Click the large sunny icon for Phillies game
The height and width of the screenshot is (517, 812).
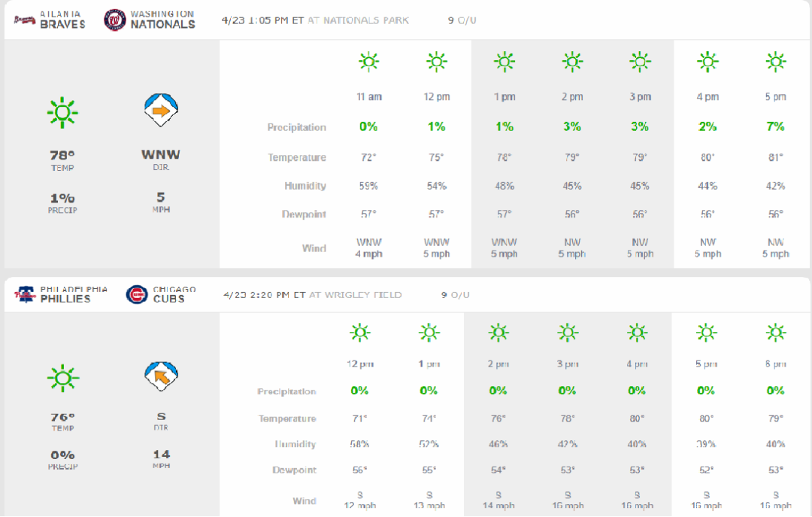click(x=62, y=377)
